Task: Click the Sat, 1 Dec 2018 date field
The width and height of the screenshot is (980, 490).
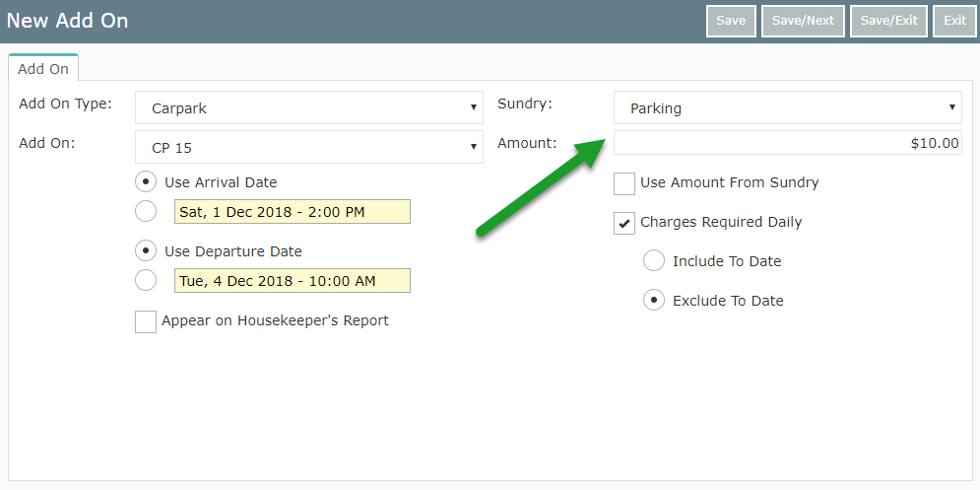Action: coord(293,212)
